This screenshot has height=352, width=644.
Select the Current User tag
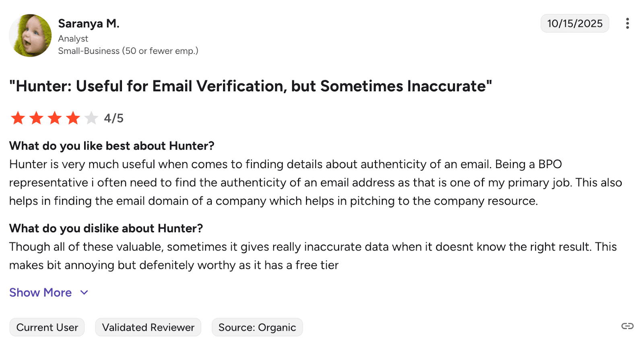[x=47, y=327]
